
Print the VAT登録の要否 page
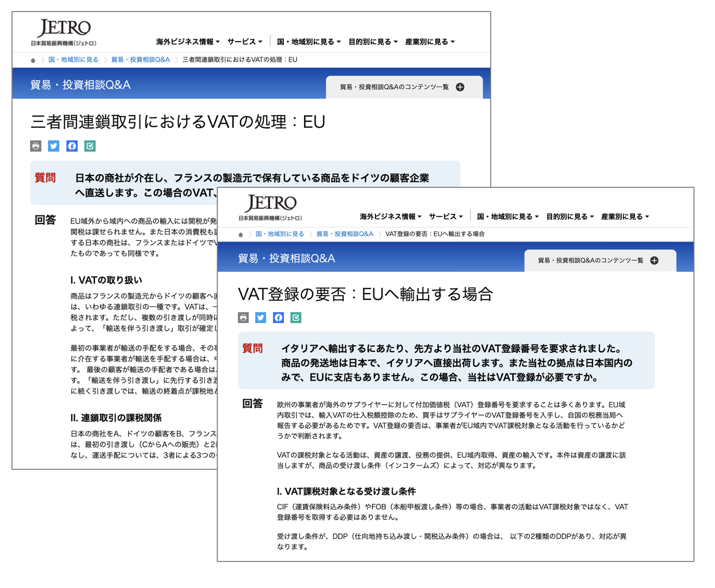[x=243, y=318]
